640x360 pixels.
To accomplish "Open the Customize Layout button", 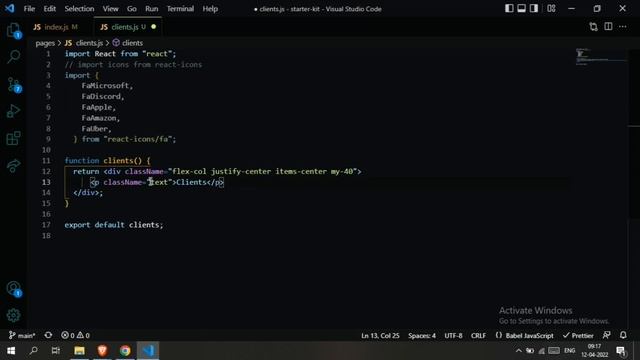I will pos(551,8).
